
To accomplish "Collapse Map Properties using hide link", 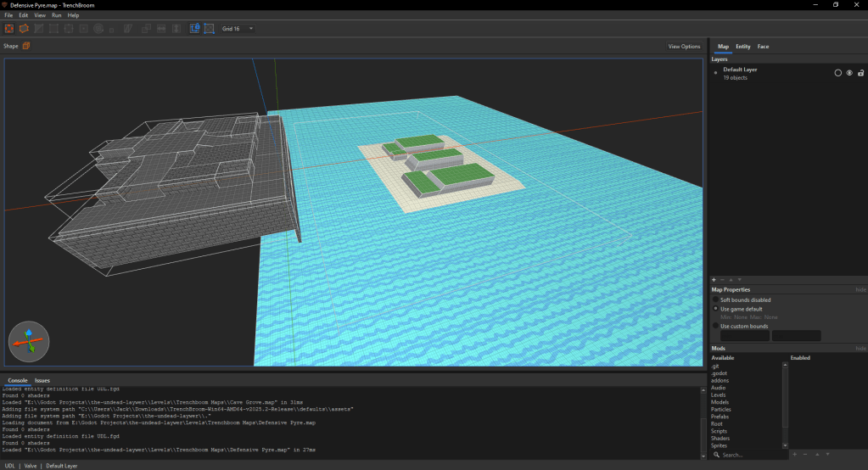I will coord(860,290).
